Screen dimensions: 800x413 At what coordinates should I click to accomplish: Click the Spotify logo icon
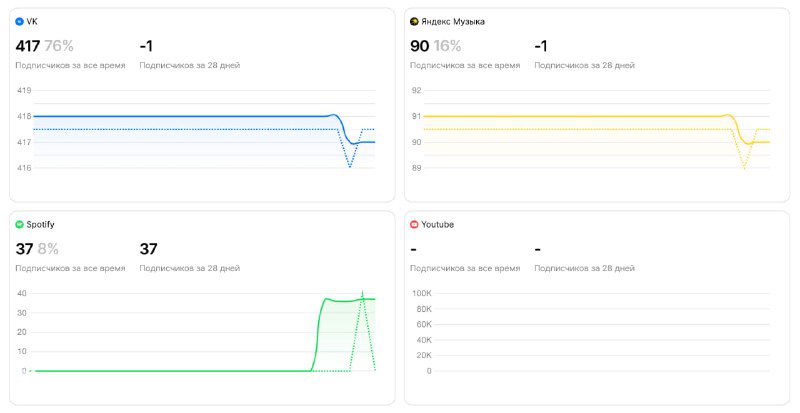[x=19, y=225]
